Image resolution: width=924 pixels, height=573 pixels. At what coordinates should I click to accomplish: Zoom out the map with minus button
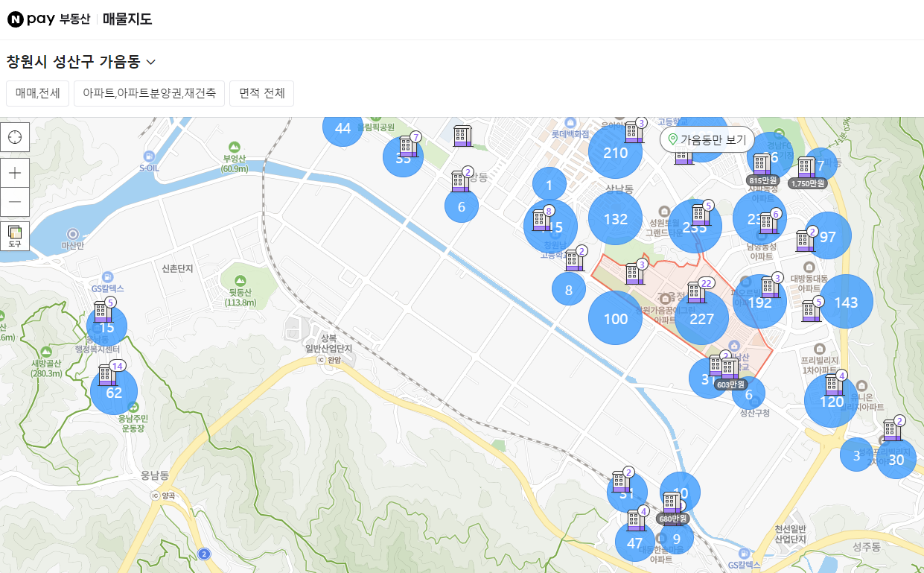15,202
